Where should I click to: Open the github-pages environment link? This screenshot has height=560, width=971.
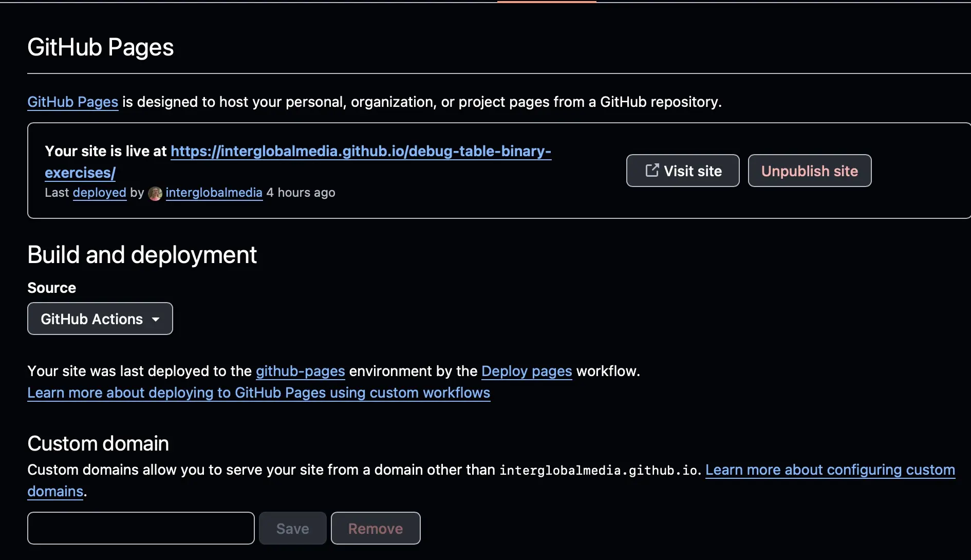pos(301,371)
